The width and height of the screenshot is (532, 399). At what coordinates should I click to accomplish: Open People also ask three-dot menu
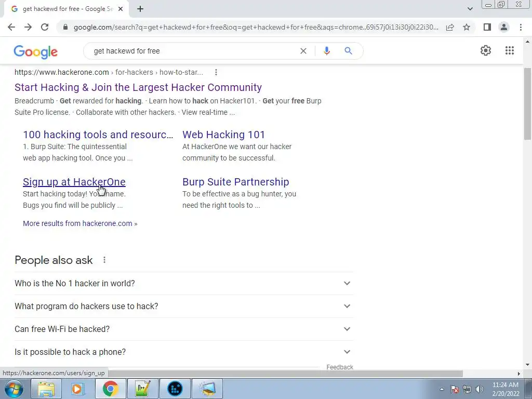pyautogui.click(x=104, y=260)
